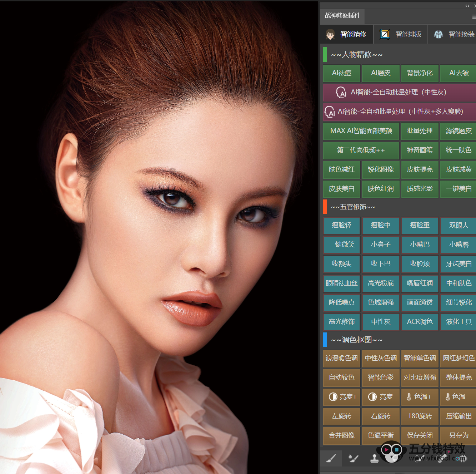This screenshot has height=474, width=476.
Task: Click the 色温+ thermometer icon button
Action: coord(420,397)
